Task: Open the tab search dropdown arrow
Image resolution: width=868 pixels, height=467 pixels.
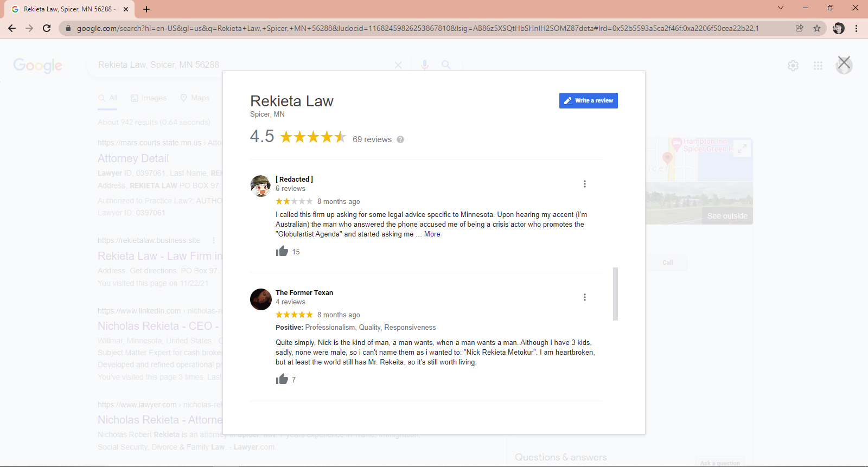Action: pyautogui.click(x=781, y=8)
